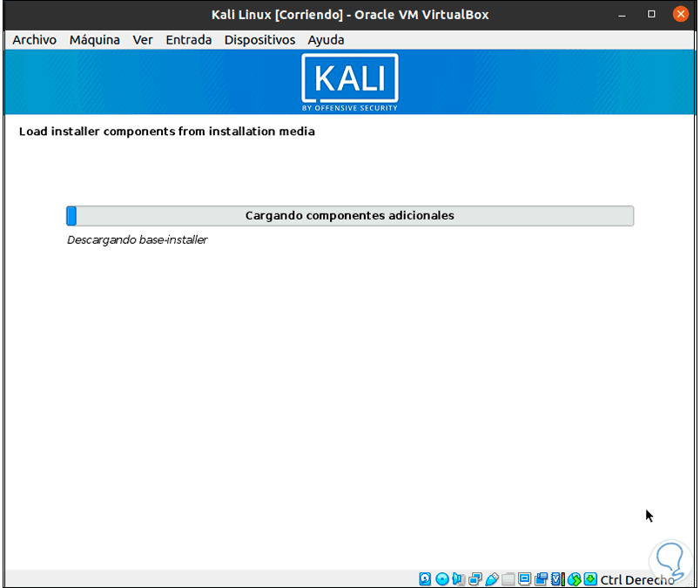Open the Ayuda menu

click(326, 40)
